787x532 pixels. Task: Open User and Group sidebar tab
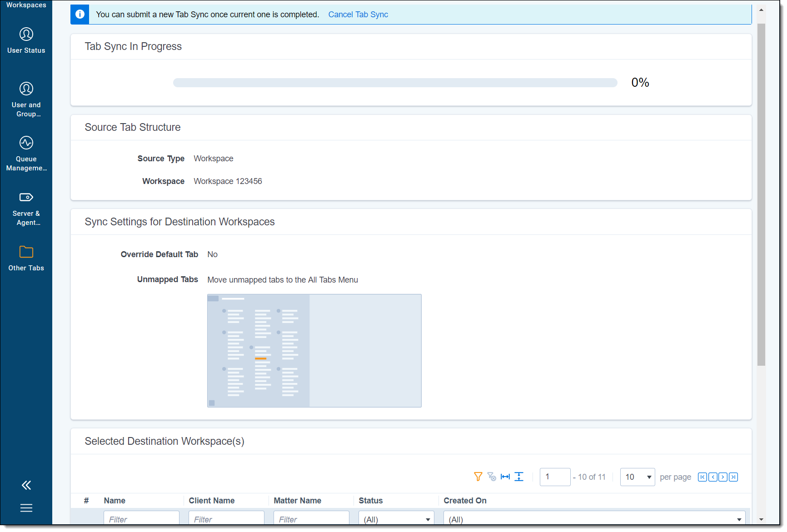pyautogui.click(x=26, y=99)
